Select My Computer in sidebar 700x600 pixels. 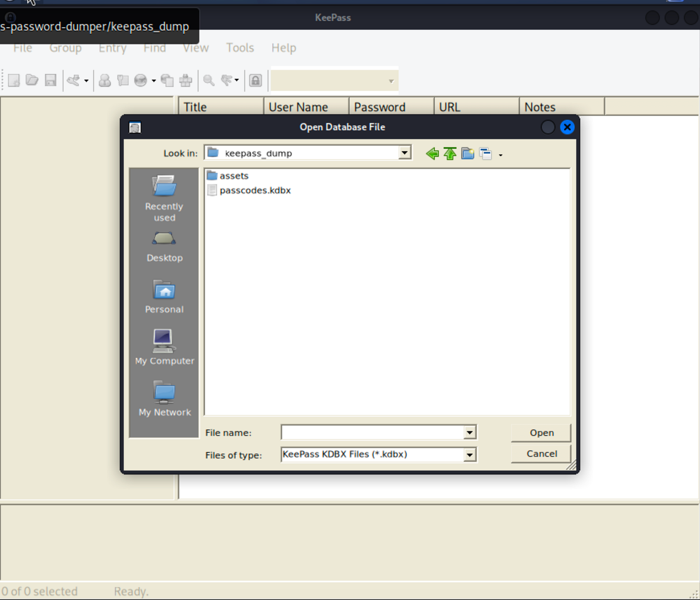pyautogui.click(x=164, y=347)
